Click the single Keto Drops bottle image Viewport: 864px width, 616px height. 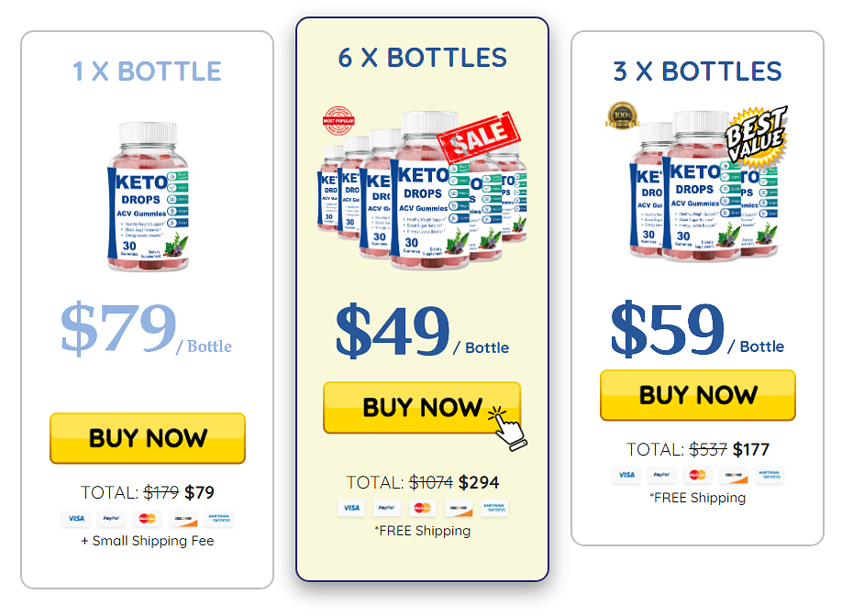[x=148, y=197]
